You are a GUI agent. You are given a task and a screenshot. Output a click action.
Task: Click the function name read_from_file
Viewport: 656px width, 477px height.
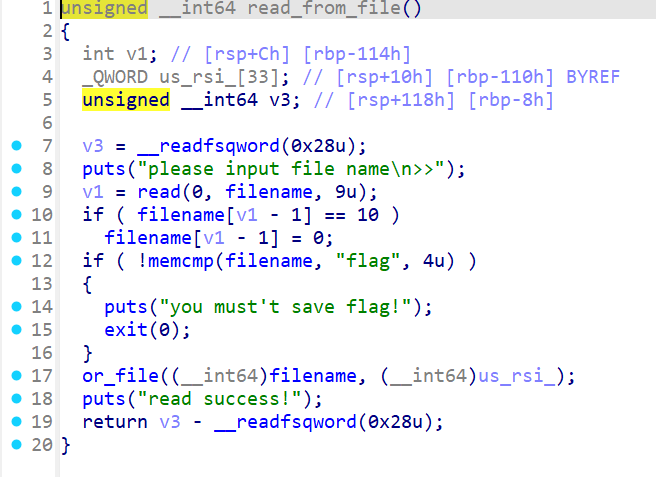(324, 8)
